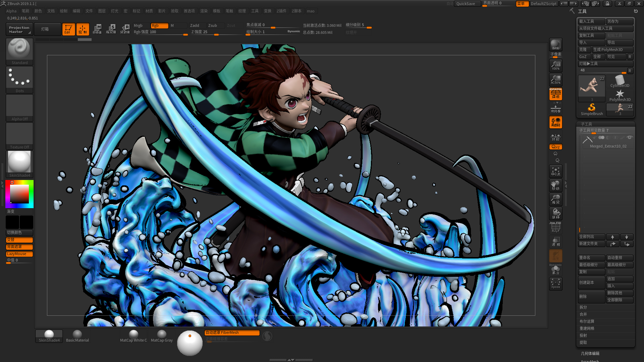The height and width of the screenshot is (362, 644).
Task: Click the BPR render icon
Action: click(555, 45)
